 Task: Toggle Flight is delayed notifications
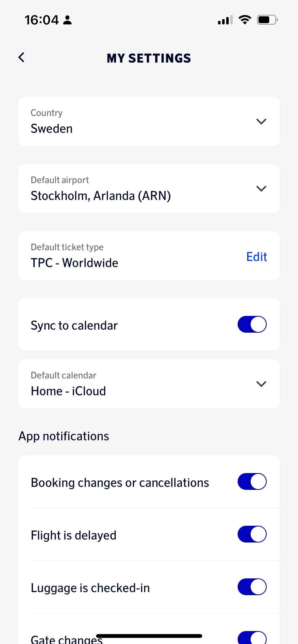[252, 534]
